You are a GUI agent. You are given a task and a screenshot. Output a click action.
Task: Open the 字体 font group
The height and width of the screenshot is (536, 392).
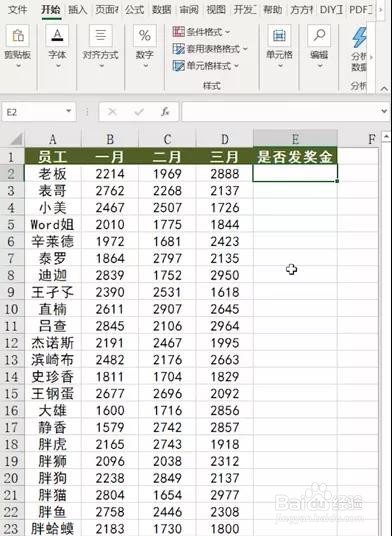tap(57, 46)
